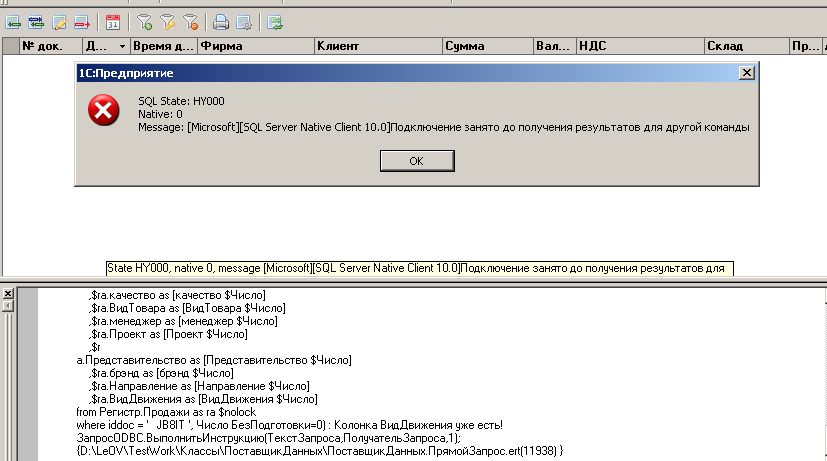The height and width of the screenshot is (461, 827).
Task: Click the disable filter icon
Action: coord(190,21)
